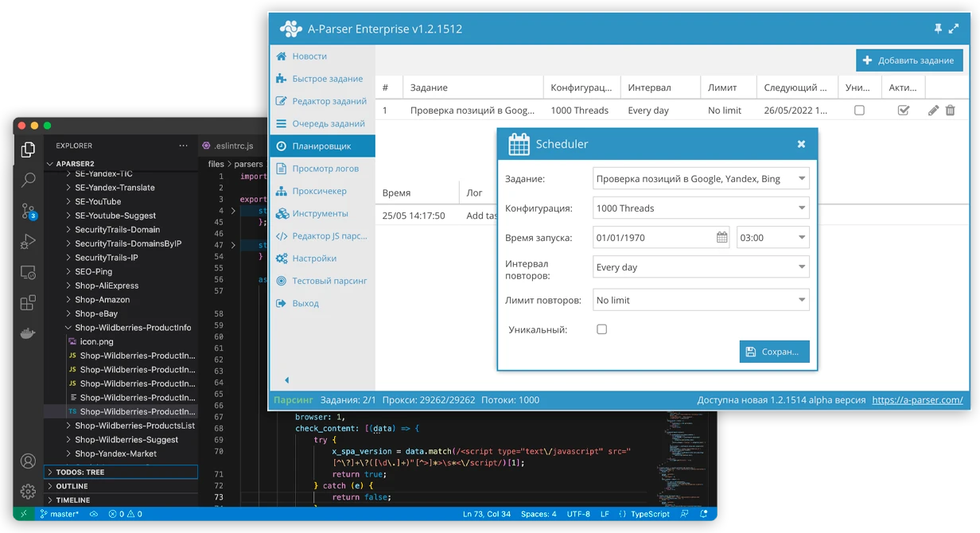Close the Scheduler dialog
Screen dimensions: 980x533
point(801,144)
